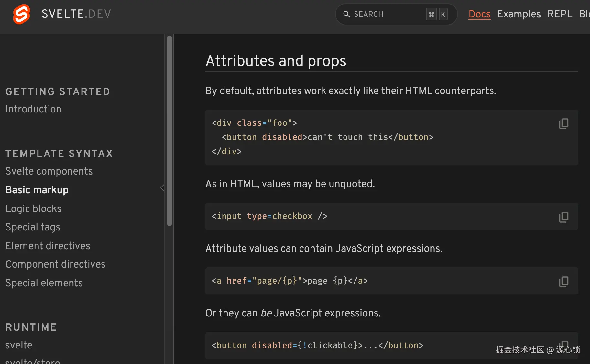Click the Svelte logo icon
Screen dimensions: 590x364
click(x=21, y=14)
